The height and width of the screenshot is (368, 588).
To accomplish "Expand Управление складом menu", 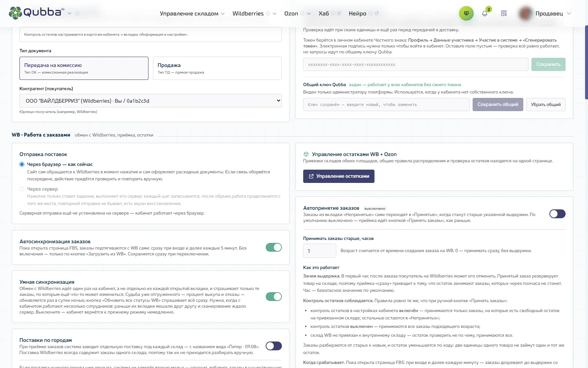I will tap(192, 13).
